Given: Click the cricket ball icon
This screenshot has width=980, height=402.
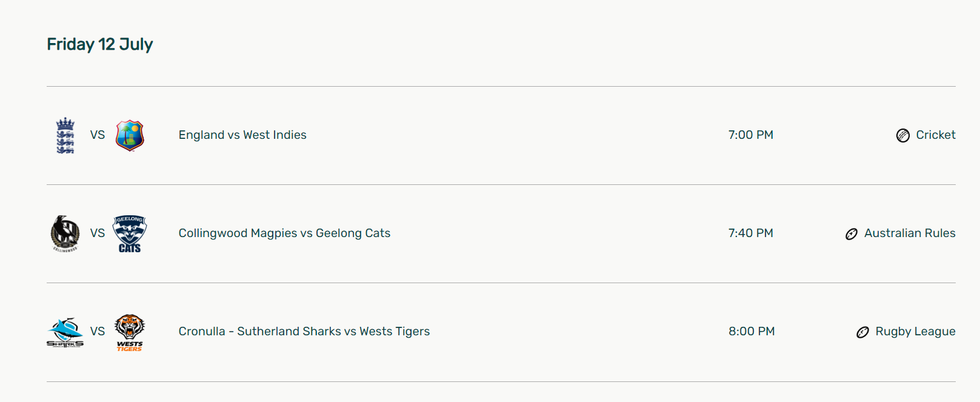Looking at the screenshot, I should pos(903,135).
